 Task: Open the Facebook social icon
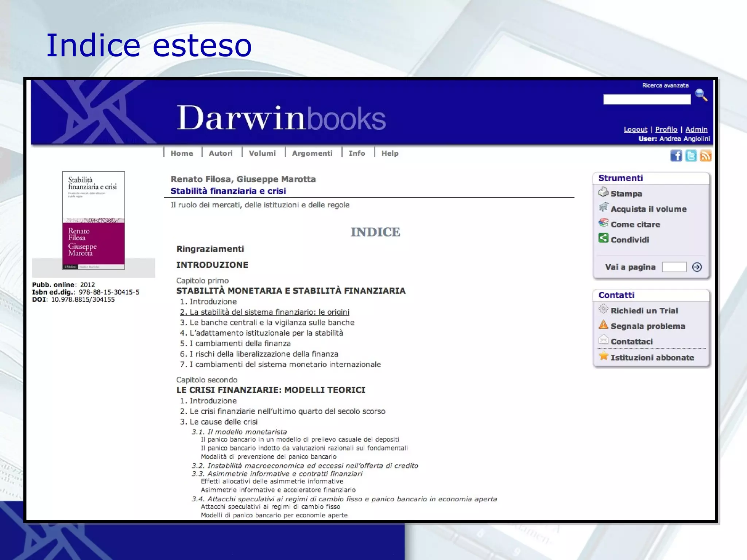[676, 156]
